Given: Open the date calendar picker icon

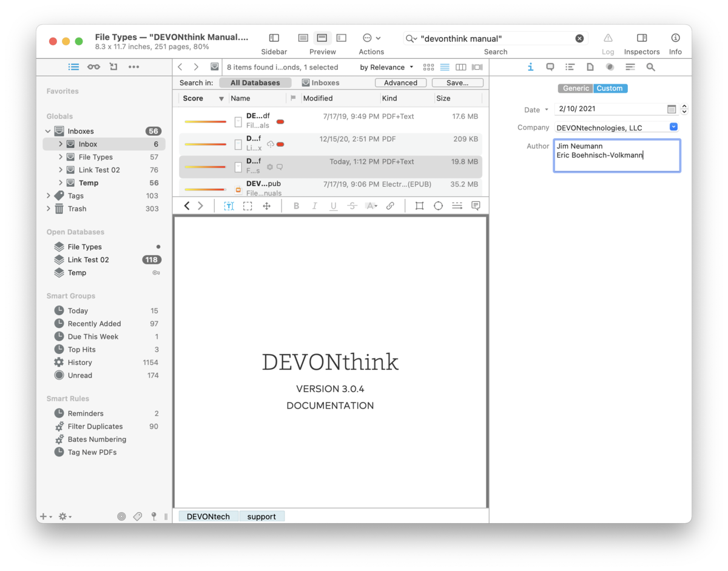Looking at the screenshot, I should [672, 109].
